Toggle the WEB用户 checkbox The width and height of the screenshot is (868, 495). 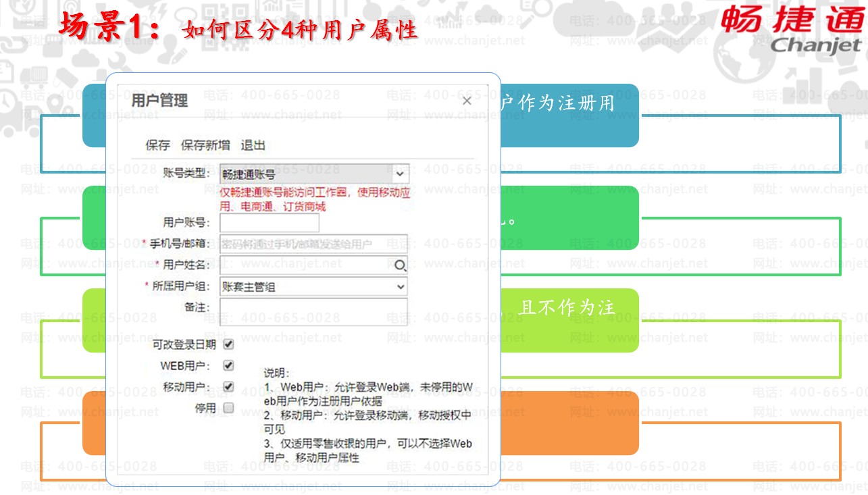click(x=228, y=365)
